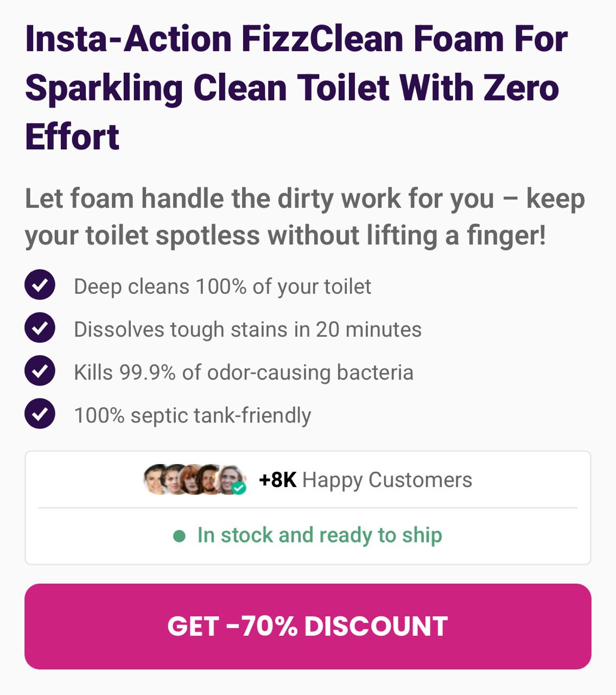The height and width of the screenshot is (695, 616).
Task: Click checkmark icon beside septic tank-friendly
Action: 40,413
